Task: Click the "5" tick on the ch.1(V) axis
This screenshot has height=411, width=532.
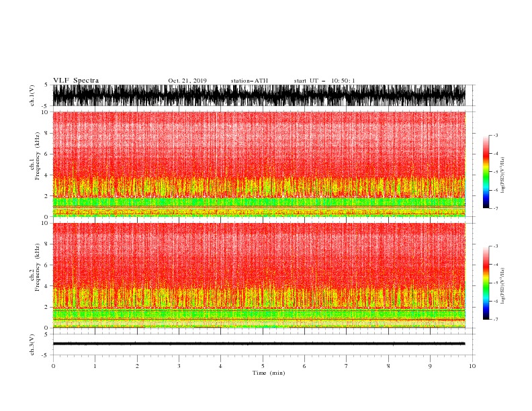Action: pyautogui.click(x=46, y=85)
